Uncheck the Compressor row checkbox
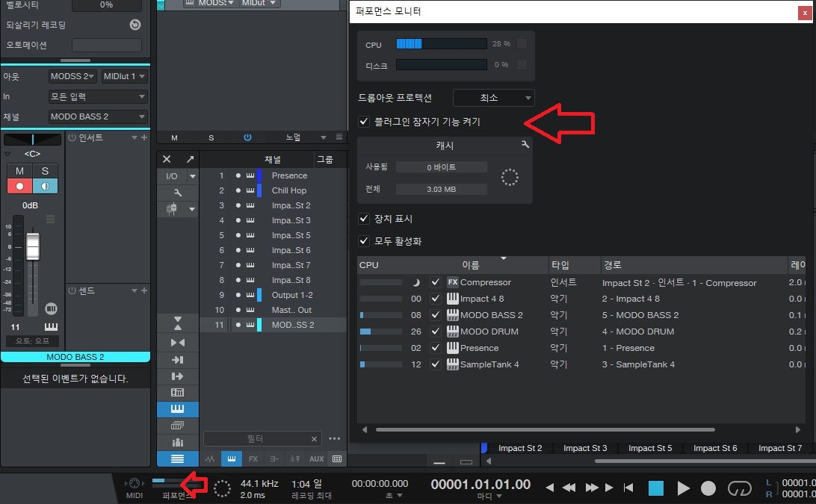This screenshot has width=816, height=504. point(436,282)
